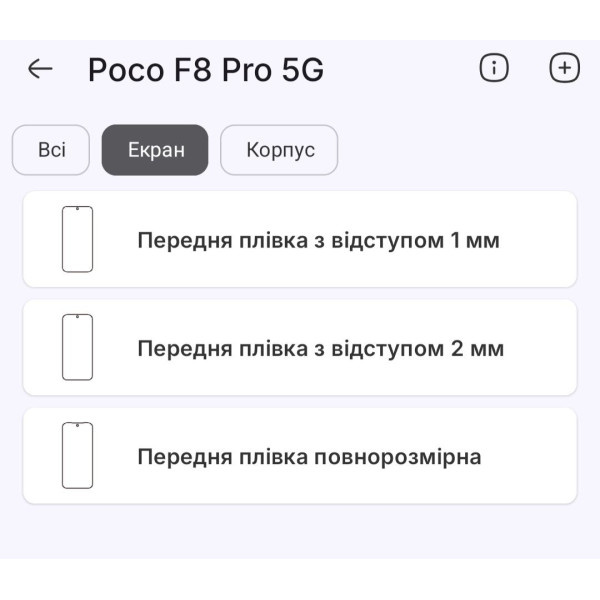Tap right end of 1 мм film card
Screen dimensions: 600x600
point(545,240)
